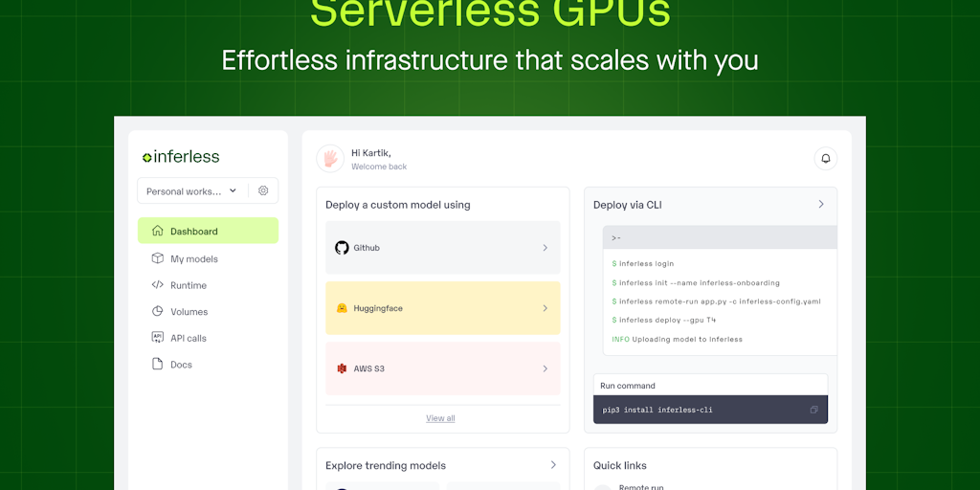The height and width of the screenshot is (490, 980).
Task: Click the inferless logo
Action: [x=181, y=156]
